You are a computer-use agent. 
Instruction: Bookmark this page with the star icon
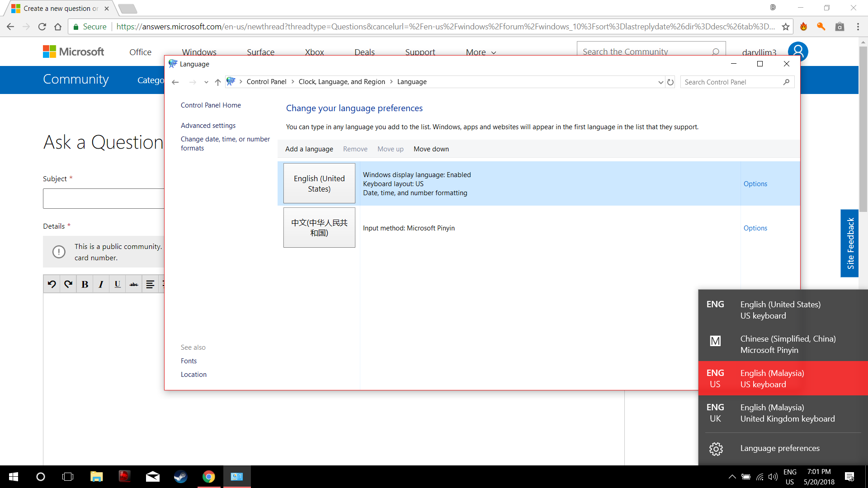pos(786,27)
